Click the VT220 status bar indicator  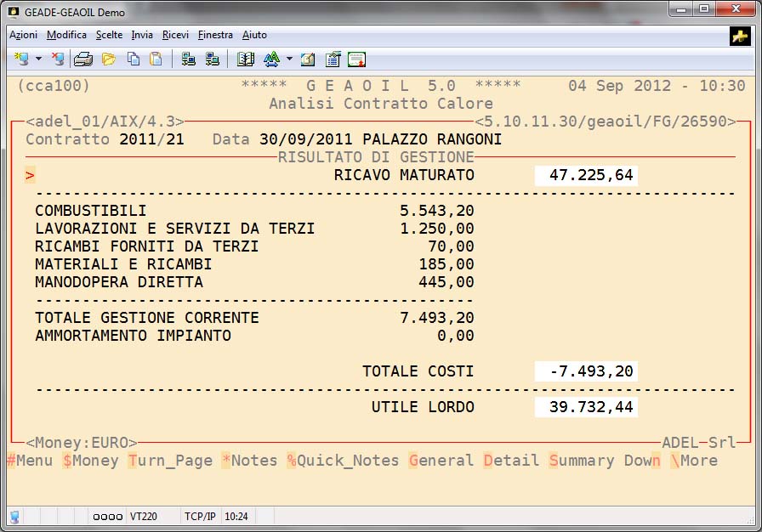coord(143,516)
